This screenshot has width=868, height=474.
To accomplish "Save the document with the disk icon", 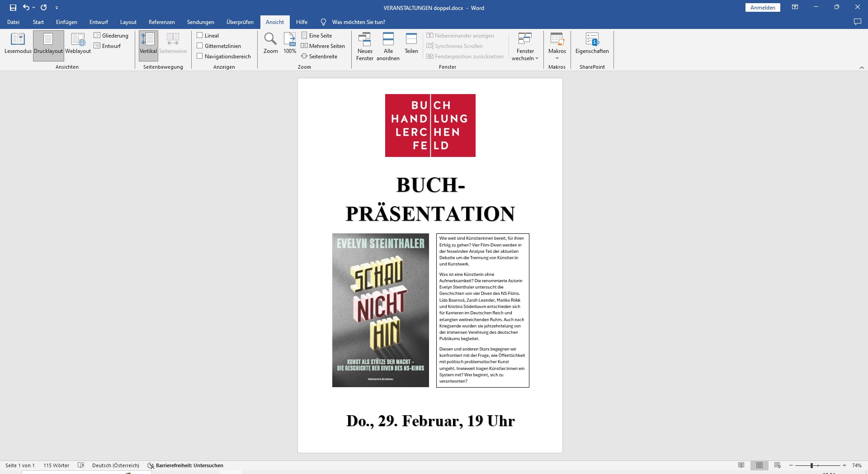I will 13,8.
